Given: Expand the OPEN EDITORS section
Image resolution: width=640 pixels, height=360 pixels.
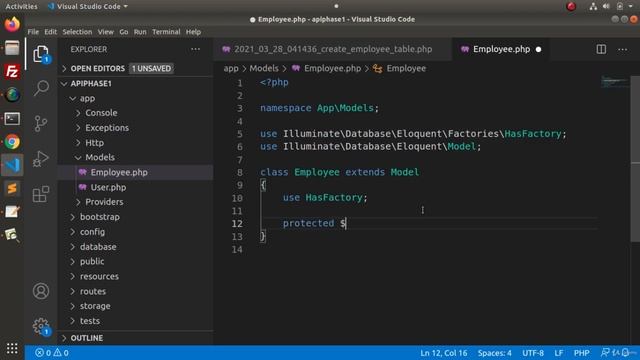Looking at the screenshot, I should click(x=135, y=69).
